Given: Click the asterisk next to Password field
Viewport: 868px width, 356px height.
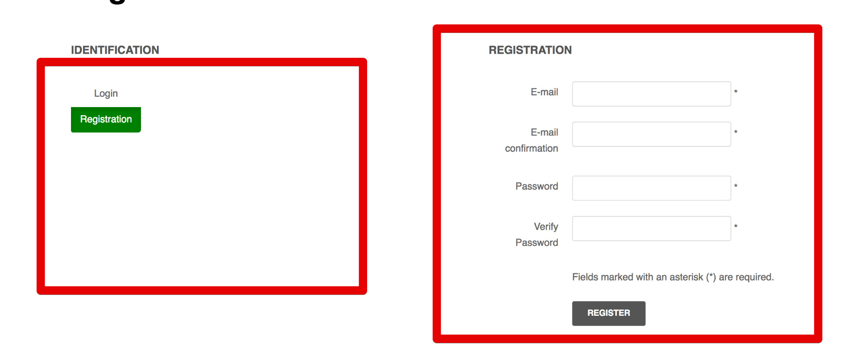Looking at the screenshot, I should (x=736, y=186).
